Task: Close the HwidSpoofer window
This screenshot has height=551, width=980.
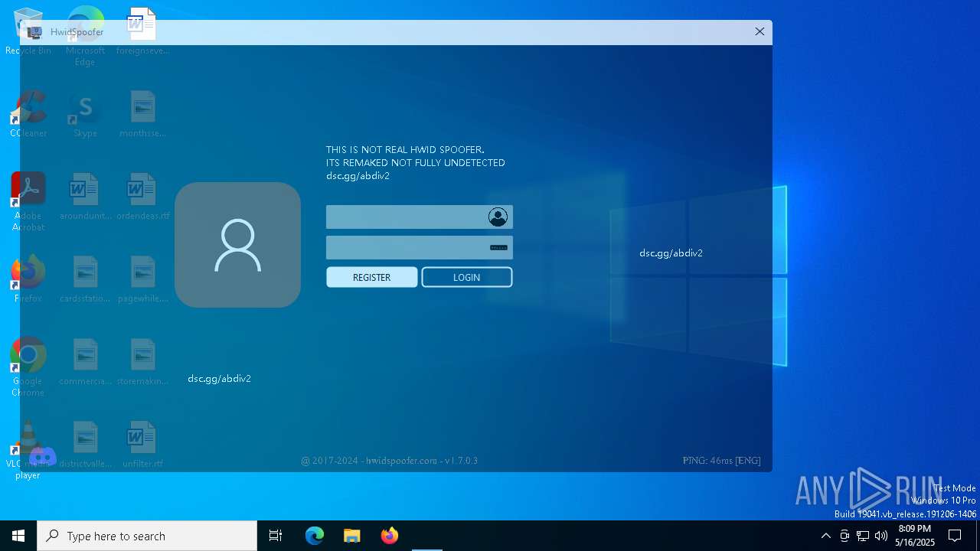Action: (759, 31)
